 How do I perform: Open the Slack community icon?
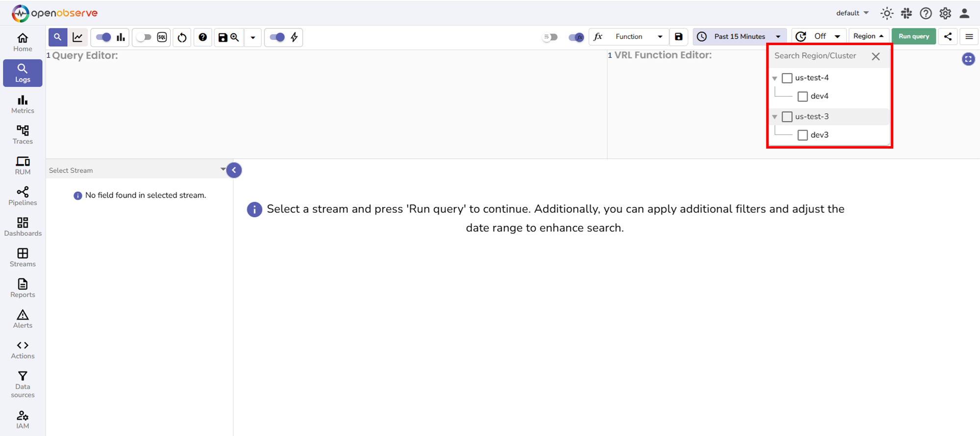[906, 13]
